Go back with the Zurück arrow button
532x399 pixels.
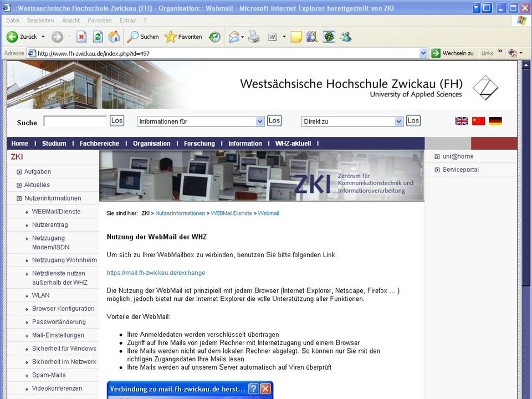pyautogui.click(x=22, y=37)
